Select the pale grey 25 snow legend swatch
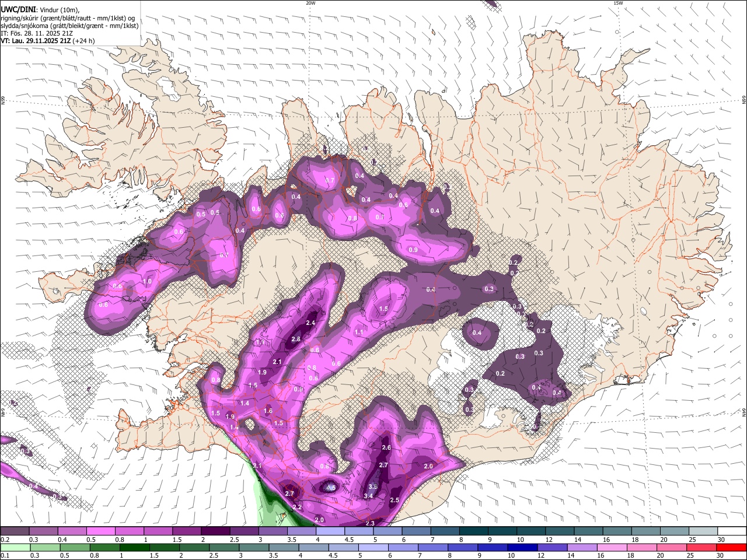This screenshot has width=747, height=560. (x=704, y=531)
